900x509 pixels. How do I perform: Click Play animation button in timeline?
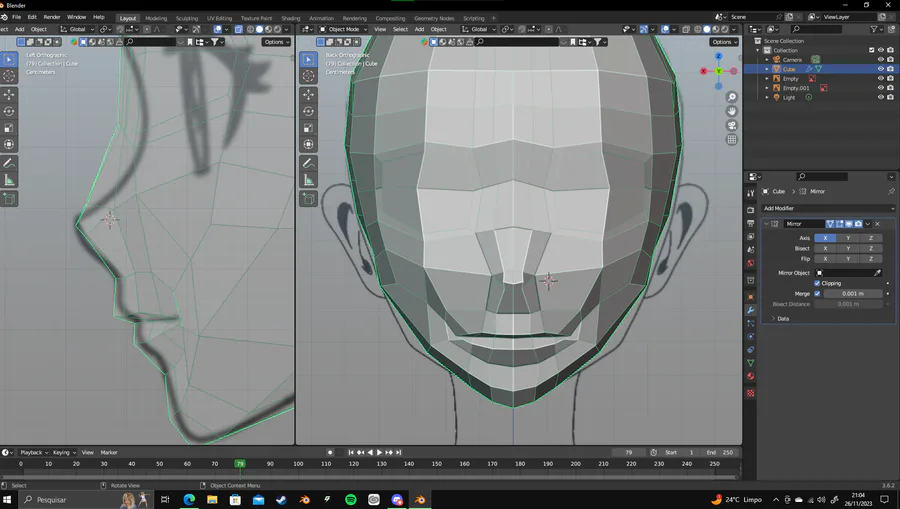pos(379,452)
